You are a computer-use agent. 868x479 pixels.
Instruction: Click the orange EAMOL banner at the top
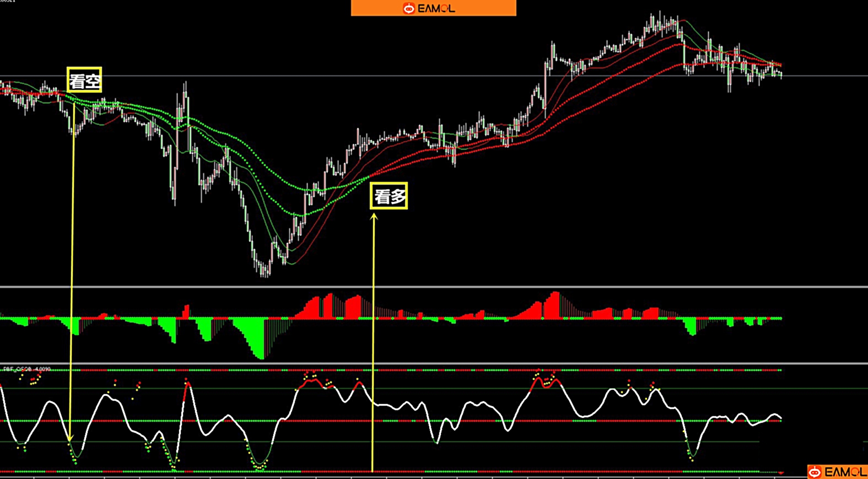pyautogui.click(x=433, y=8)
